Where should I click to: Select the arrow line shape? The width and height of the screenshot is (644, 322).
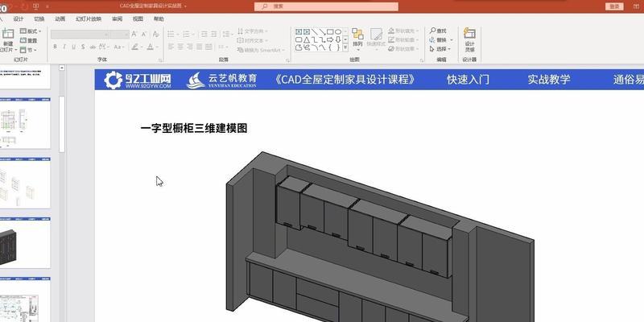pos(323,31)
